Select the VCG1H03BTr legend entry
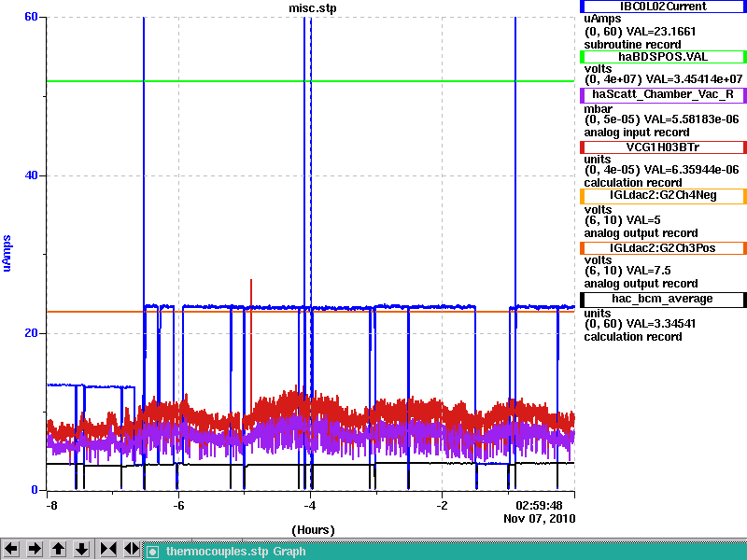The width and height of the screenshot is (747, 560). pos(663,147)
